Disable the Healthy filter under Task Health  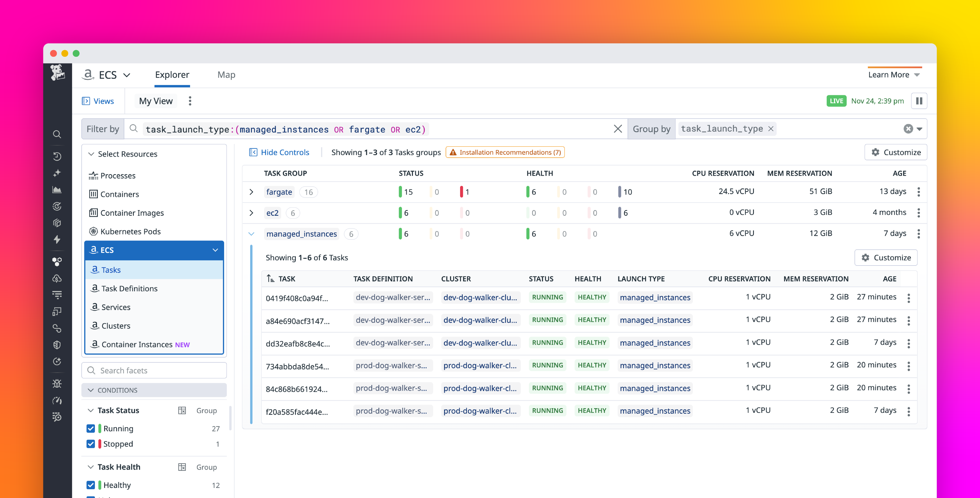click(91, 485)
